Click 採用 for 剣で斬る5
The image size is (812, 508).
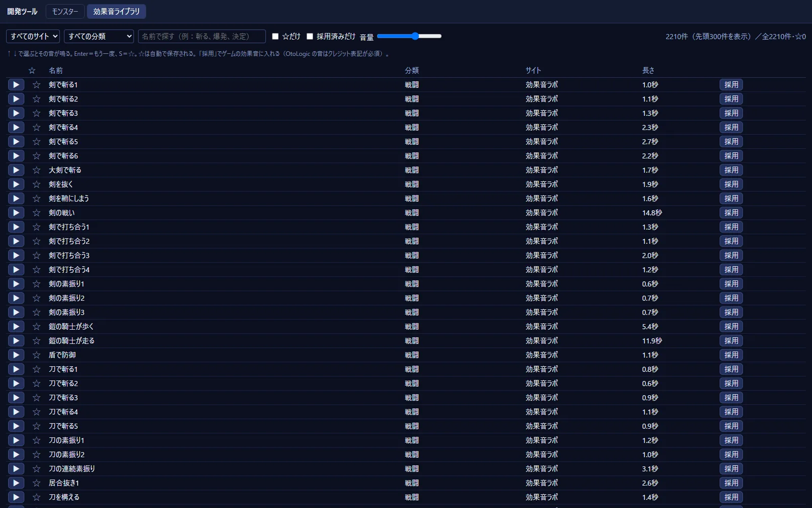[731, 142]
